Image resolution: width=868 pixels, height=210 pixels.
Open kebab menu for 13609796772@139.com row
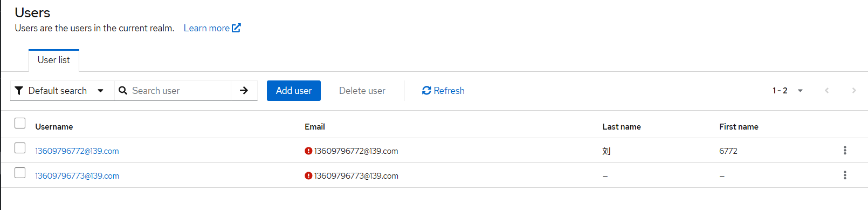[x=845, y=151]
